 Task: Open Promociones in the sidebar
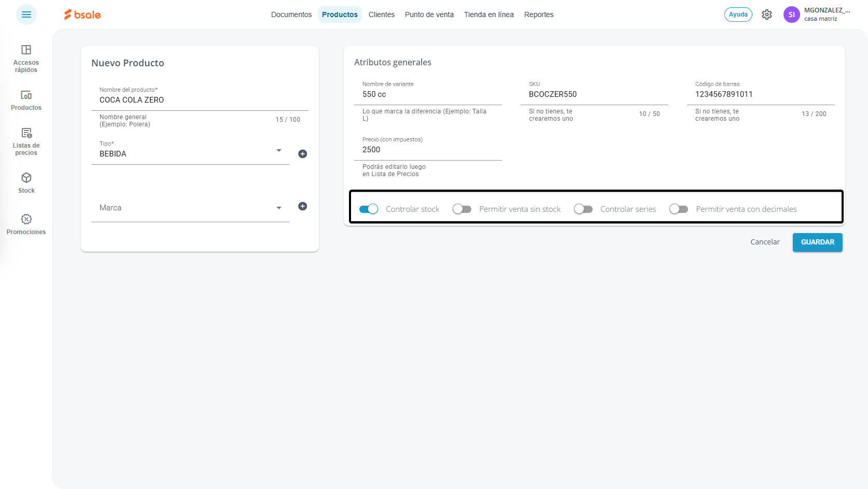click(x=26, y=225)
